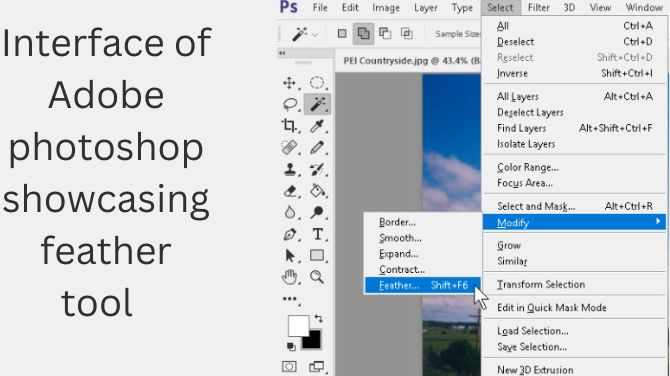Select the History Brush tool
Image resolution: width=670 pixels, height=376 pixels.
pyautogui.click(x=317, y=169)
